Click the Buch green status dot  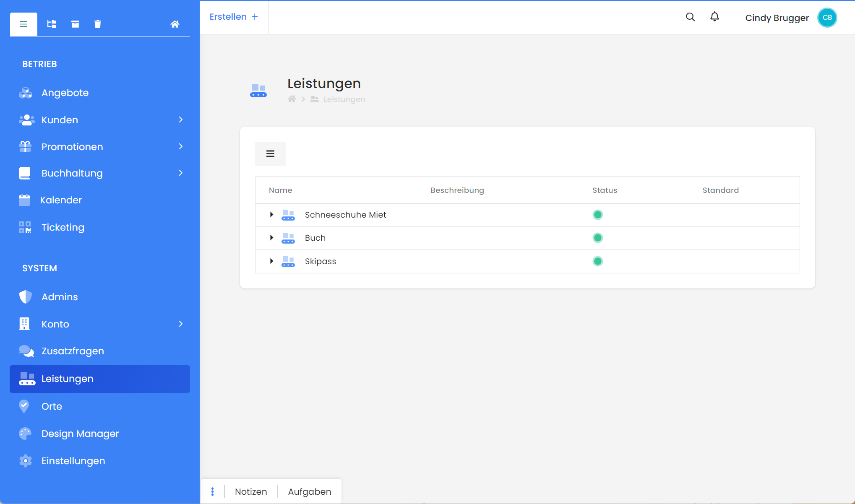[597, 238]
